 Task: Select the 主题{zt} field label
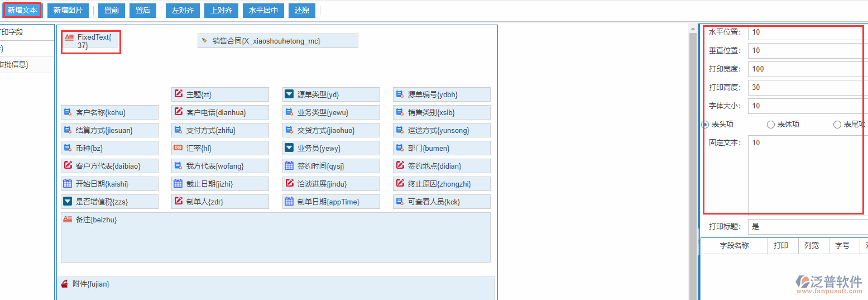click(199, 95)
